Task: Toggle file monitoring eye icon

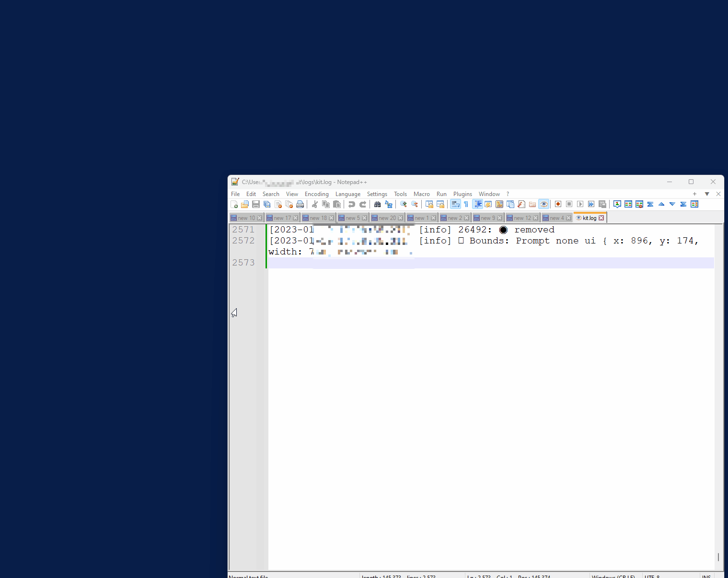Action: [x=543, y=204]
